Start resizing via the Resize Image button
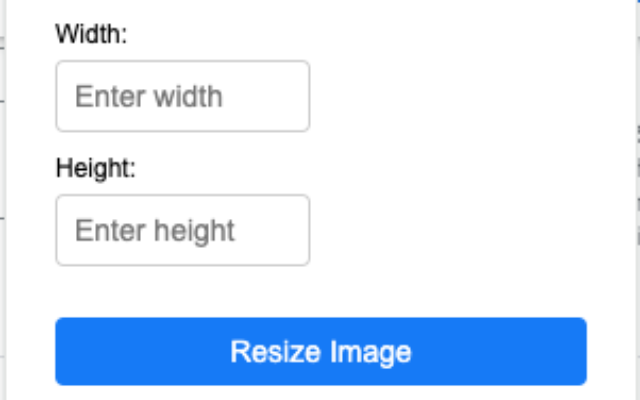640x400 pixels. (320, 352)
